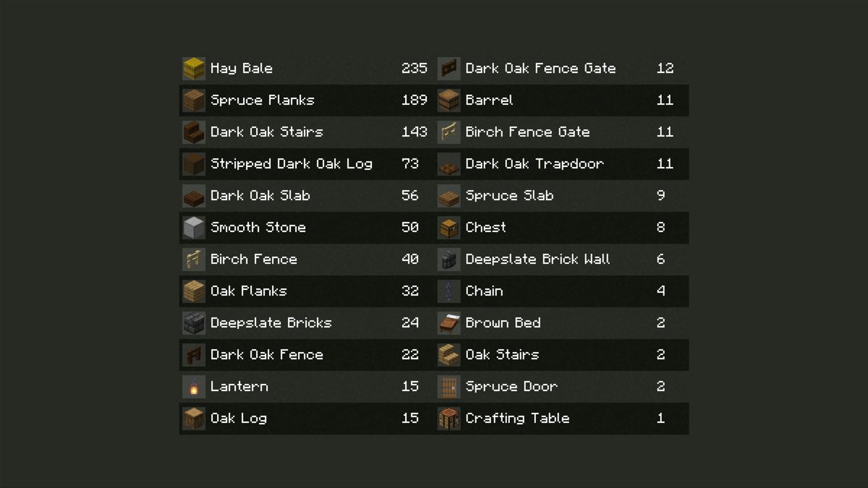Image resolution: width=868 pixels, height=488 pixels.
Task: Select the Barrel block icon
Action: (x=449, y=100)
